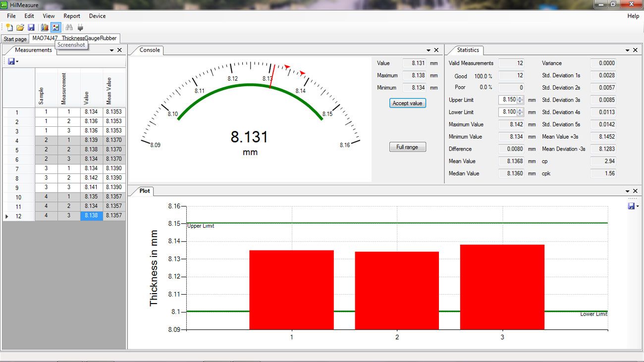Open the Measurements panel save dropdown
This screenshot has height=362, width=644.
coord(13,61)
